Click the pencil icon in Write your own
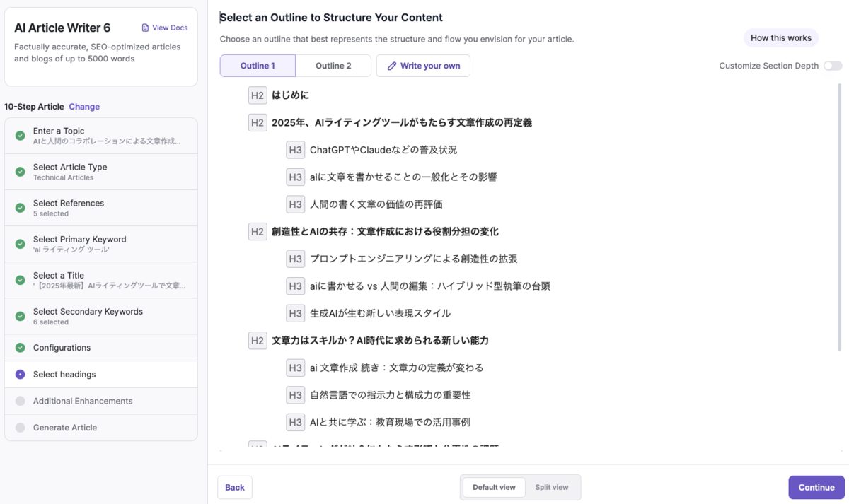This screenshot has height=504, width=849. [392, 66]
